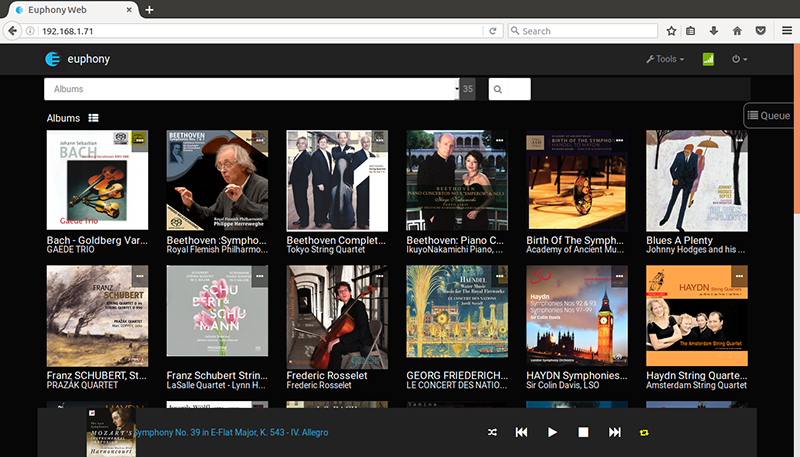
Task: Open more options on Bach Goldberg album
Action: (x=140, y=140)
